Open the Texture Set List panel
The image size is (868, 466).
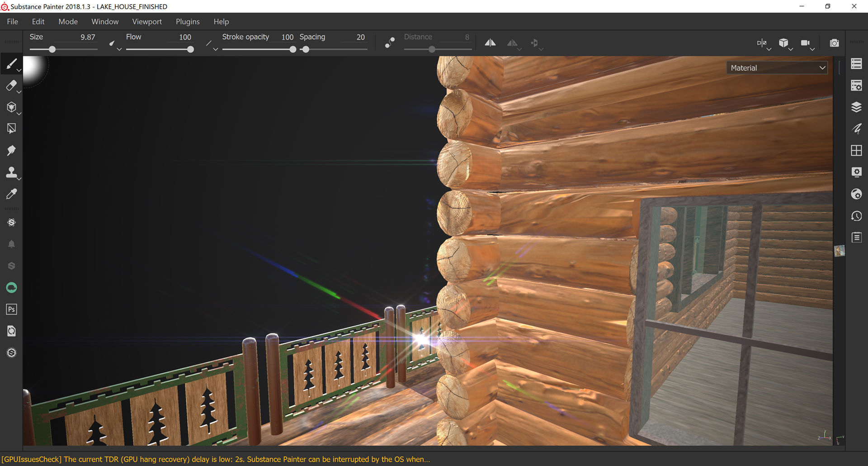[856, 63]
